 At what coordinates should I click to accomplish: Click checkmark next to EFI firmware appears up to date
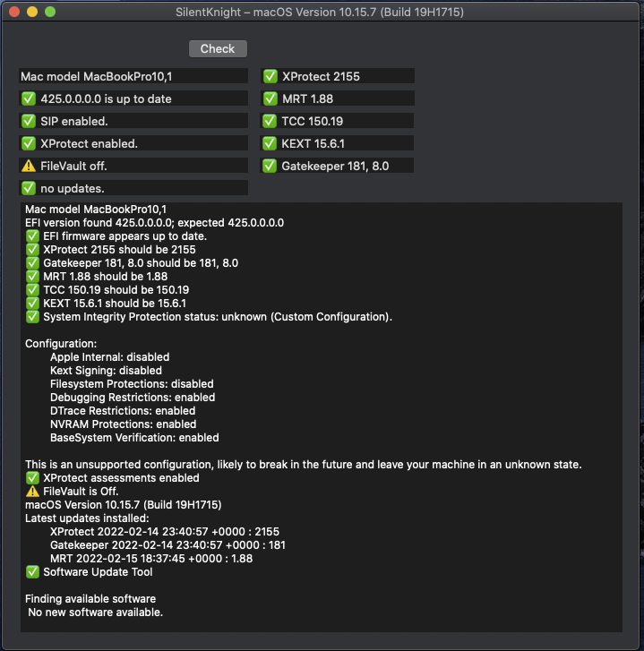pos(32,236)
